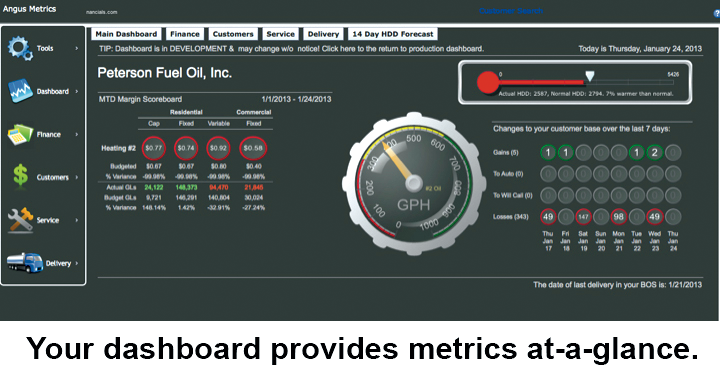Click Gains circle for Thu Jan 24

(673, 152)
